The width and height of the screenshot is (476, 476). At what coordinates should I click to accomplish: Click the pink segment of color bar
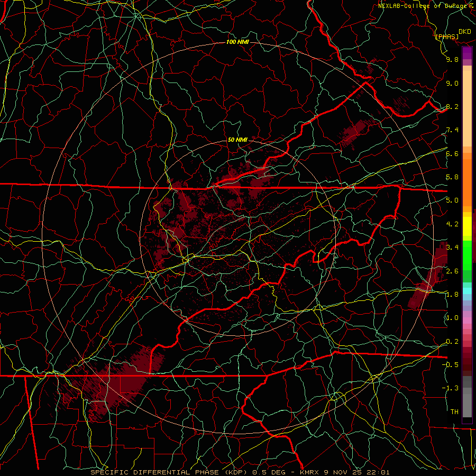[467, 321]
